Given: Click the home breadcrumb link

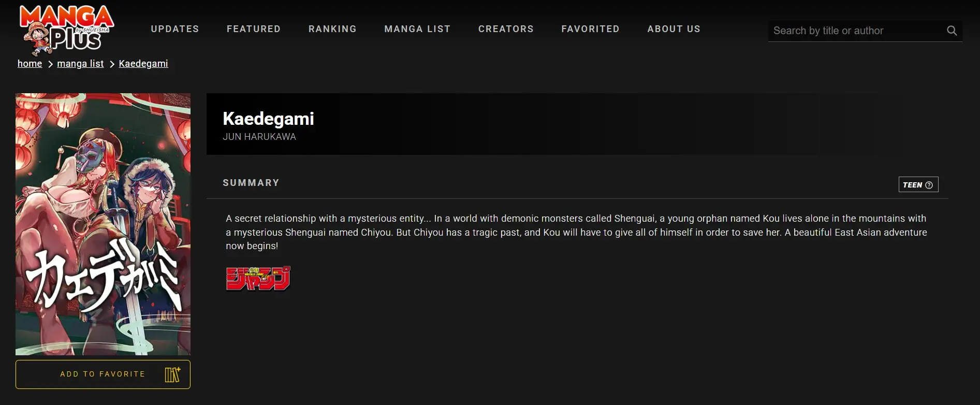Looking at the screenshot, I should pos(30,64).
